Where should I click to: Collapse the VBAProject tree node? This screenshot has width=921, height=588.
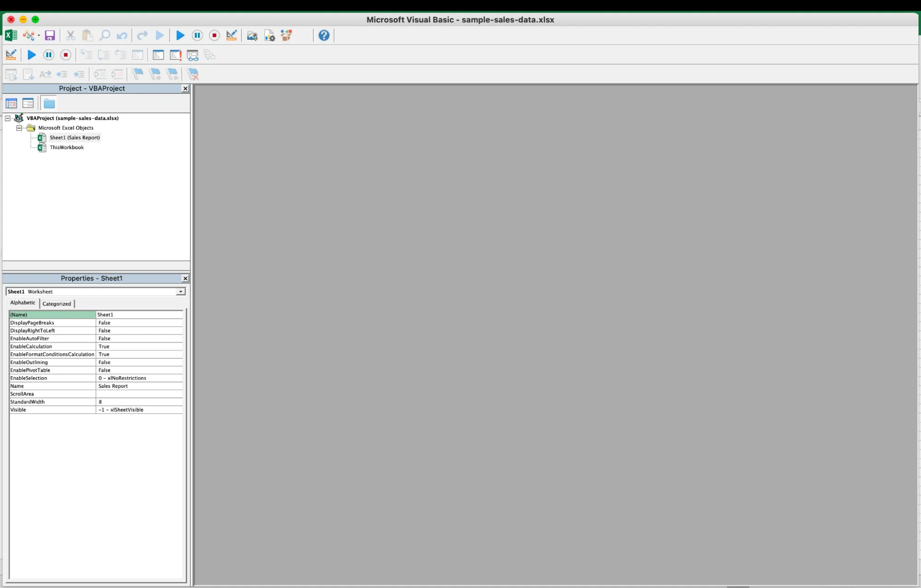tap(7, 118)
